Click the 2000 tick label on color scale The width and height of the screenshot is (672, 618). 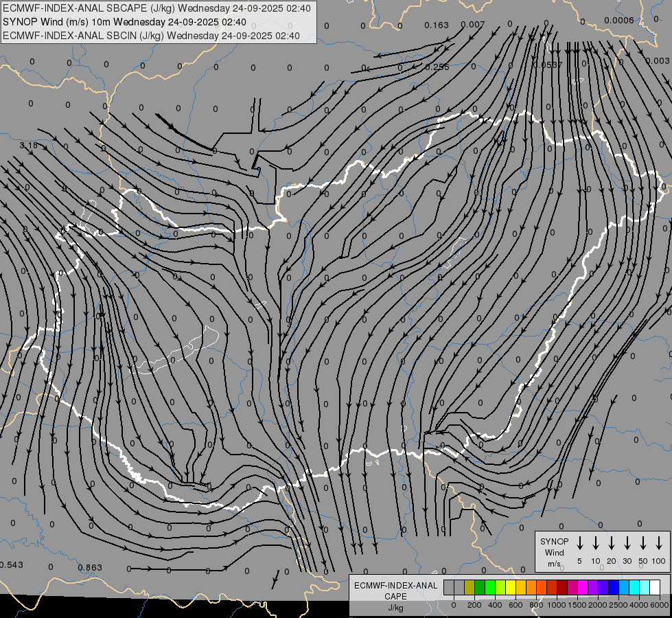597,605
